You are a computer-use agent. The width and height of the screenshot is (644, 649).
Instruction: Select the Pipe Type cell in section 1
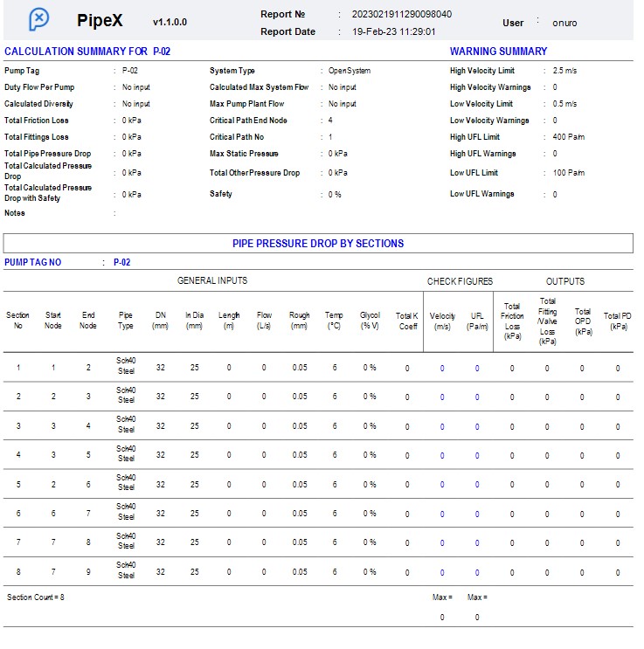coord(126,368)
